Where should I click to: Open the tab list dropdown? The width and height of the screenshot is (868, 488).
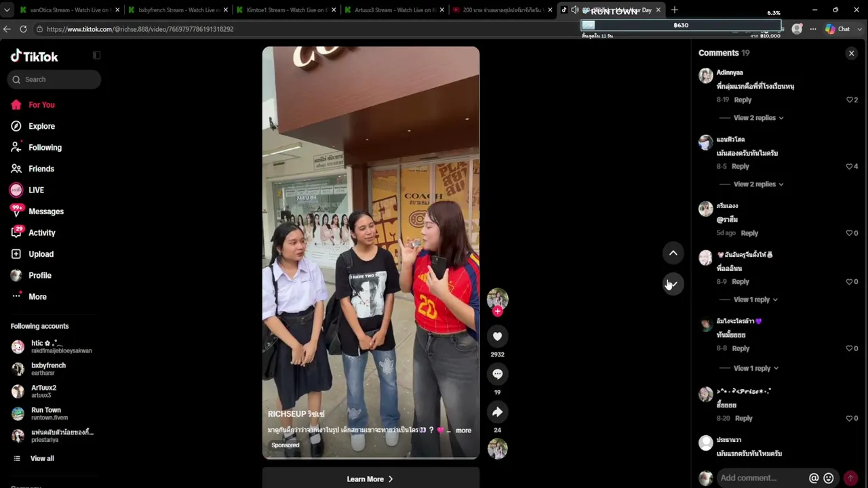tap(6, 10)
